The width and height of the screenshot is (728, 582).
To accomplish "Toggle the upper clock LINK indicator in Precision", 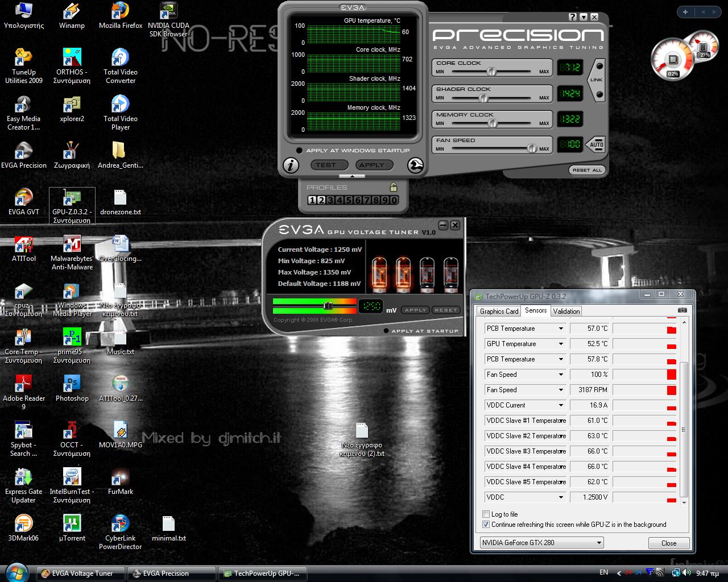I will tap(599, 66).
